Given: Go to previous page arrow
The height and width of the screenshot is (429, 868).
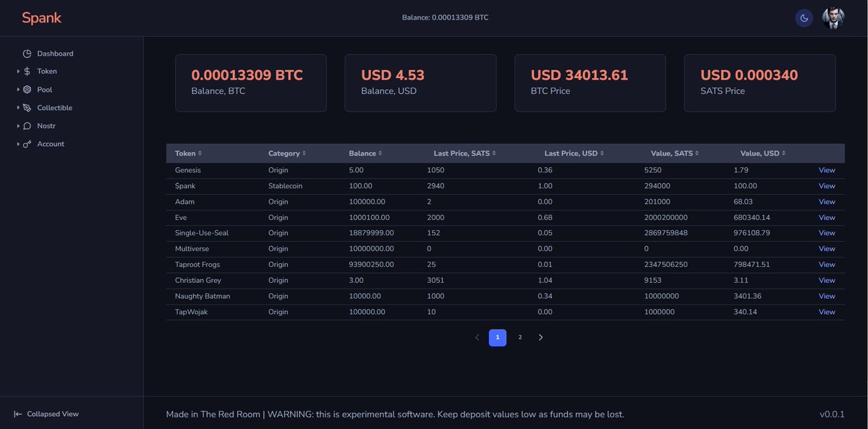Looking at the screenshot, I should click(477, 337).
